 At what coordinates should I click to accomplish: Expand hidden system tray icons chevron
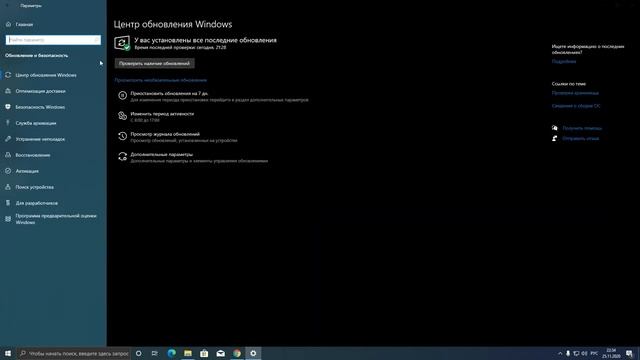[x=560, y=353]
